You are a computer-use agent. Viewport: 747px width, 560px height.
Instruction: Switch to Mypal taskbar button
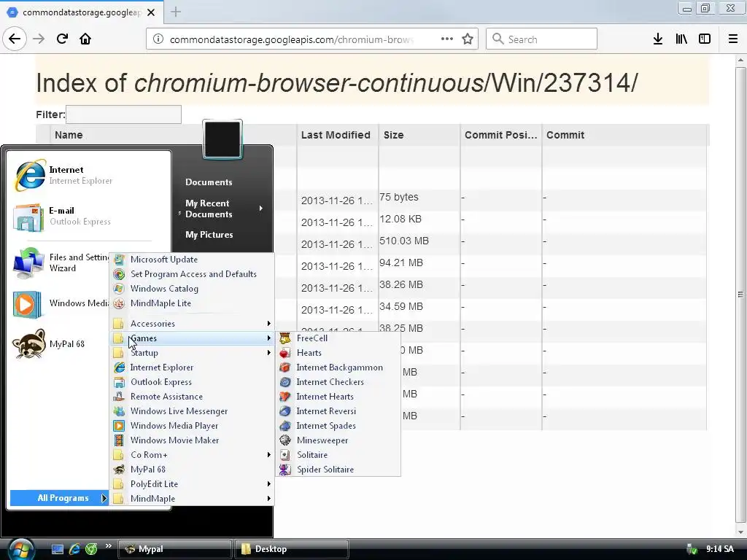[175, 549]
